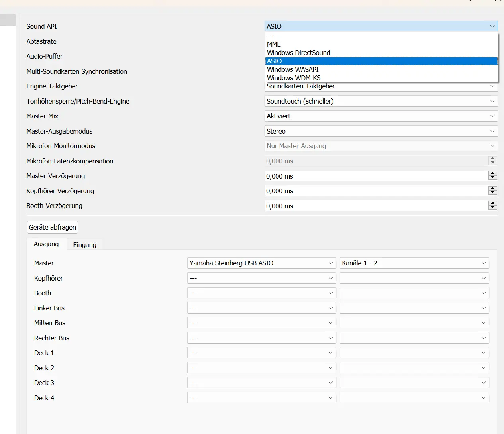Open the Ausgang tab

pyautogui.click(x=46, y=244)
